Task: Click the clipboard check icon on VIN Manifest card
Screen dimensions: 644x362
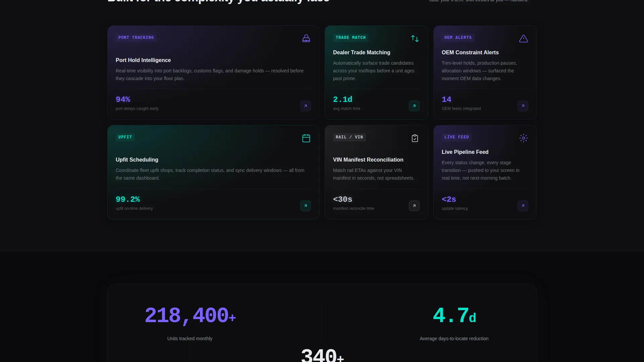Action: (415, 138)
